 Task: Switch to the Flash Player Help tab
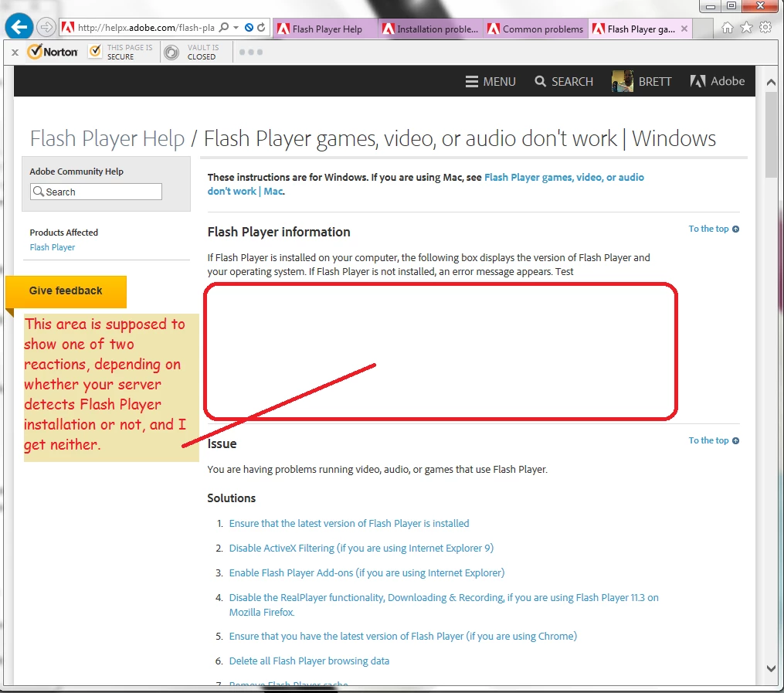[325, 29]
